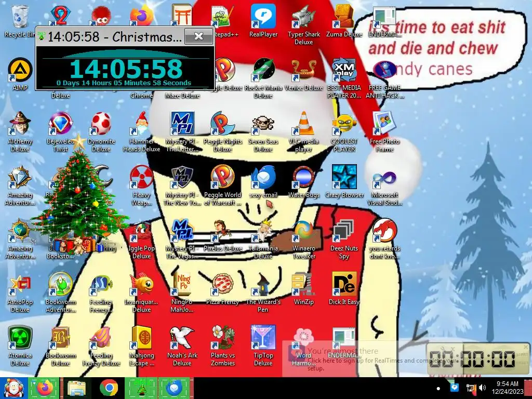The width and height of the screenshot is (532, 399).
Task: Open Dick It Easy icon
Action: (344, 289)
